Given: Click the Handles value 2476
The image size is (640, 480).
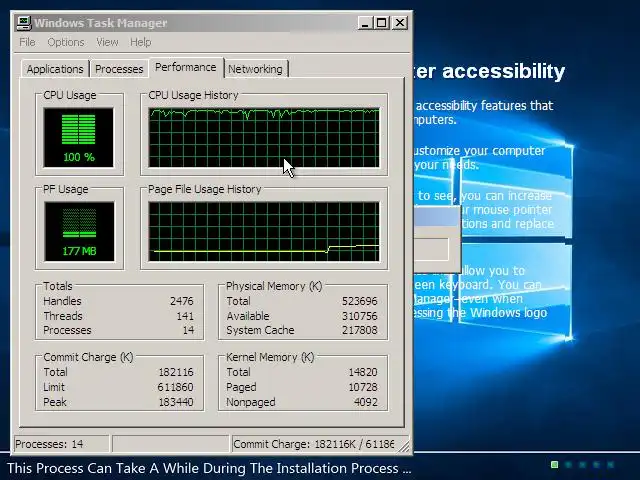Looking at the screenshot, I should [181, 301].
